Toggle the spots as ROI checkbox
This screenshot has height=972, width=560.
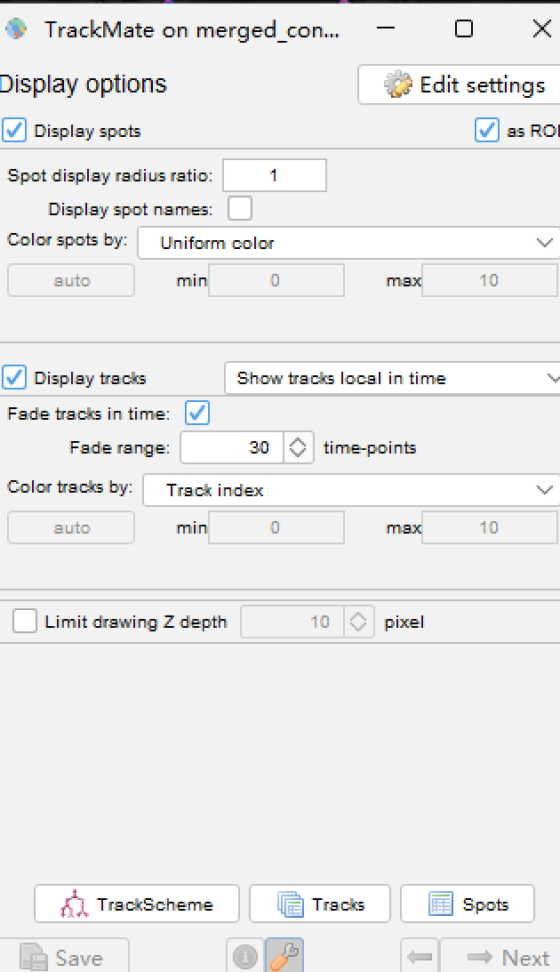coord(487,131)
